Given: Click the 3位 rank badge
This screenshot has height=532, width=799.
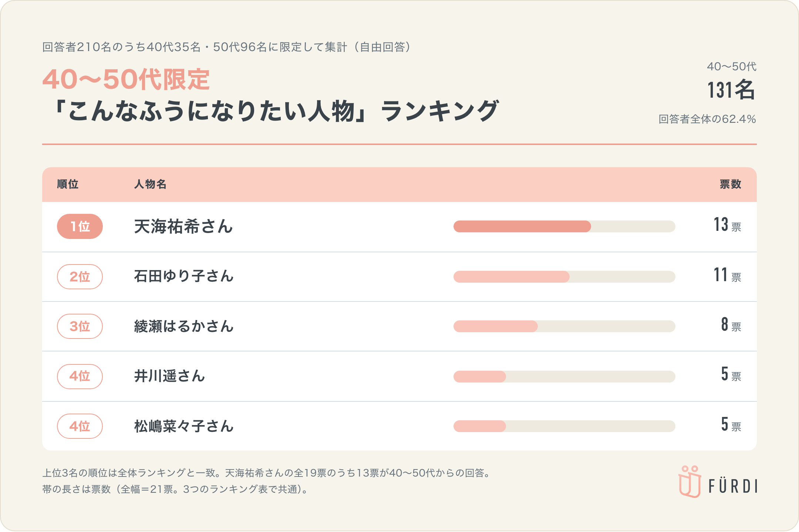Looking at the screenshot, I should coord(80,326).
